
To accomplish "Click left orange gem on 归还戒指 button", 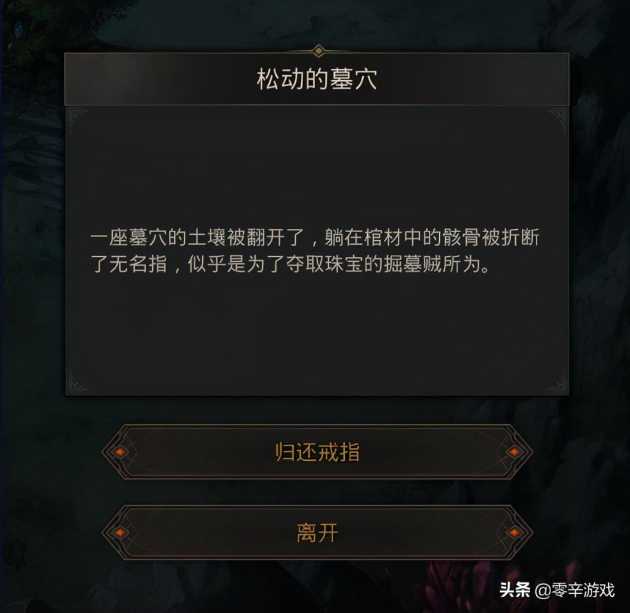I will 120,452.
